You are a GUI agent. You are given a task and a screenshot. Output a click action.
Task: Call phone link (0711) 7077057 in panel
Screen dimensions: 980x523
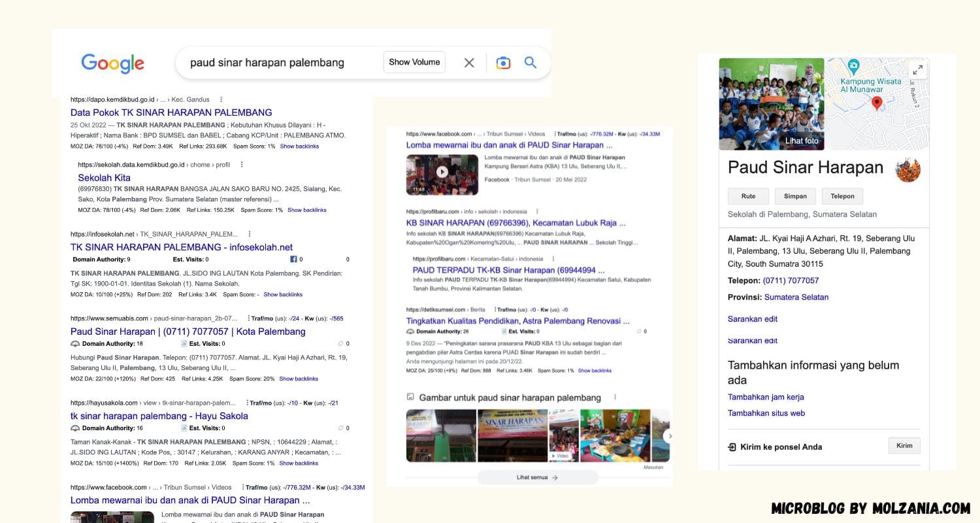pyautogui.click(x=791, y=280)
